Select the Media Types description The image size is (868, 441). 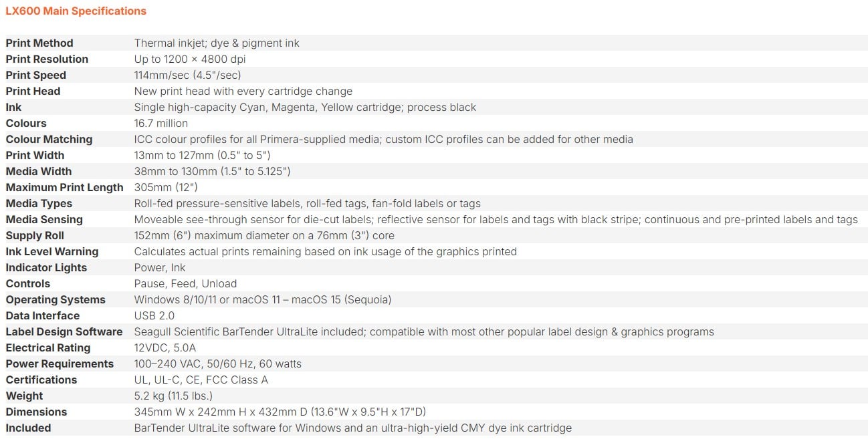pos(307,203)
